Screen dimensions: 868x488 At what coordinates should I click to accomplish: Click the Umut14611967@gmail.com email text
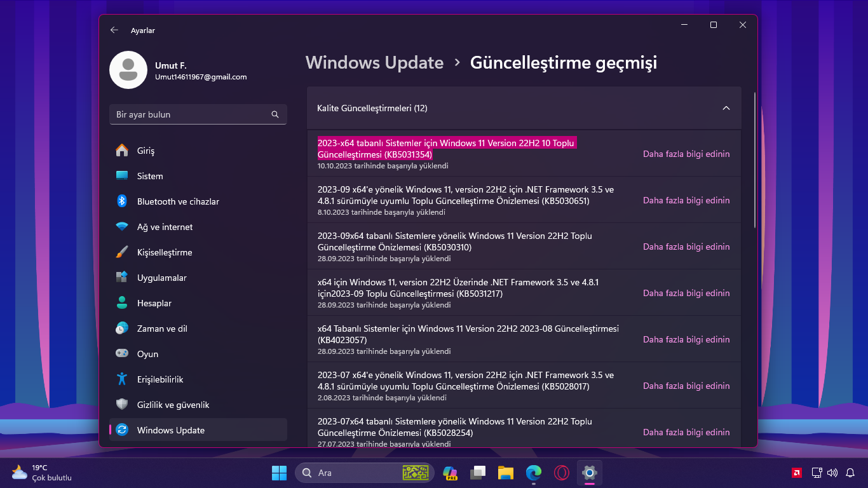click(x=201, y=77)
